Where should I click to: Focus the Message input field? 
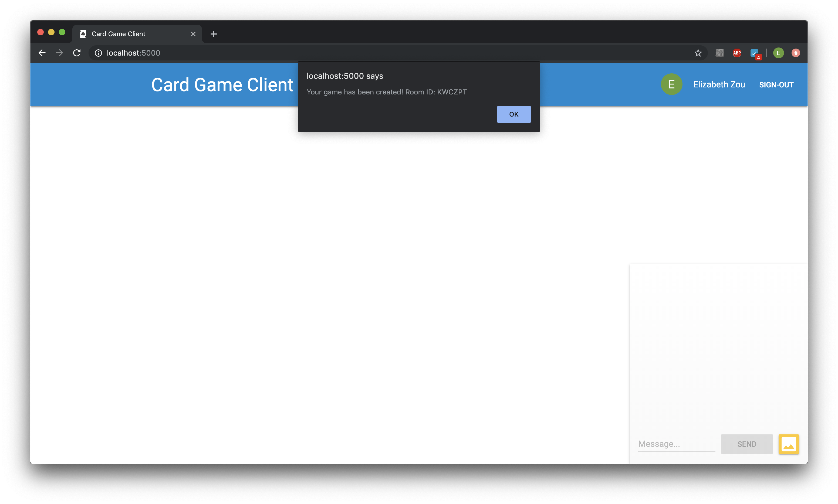tap(676, 444)
